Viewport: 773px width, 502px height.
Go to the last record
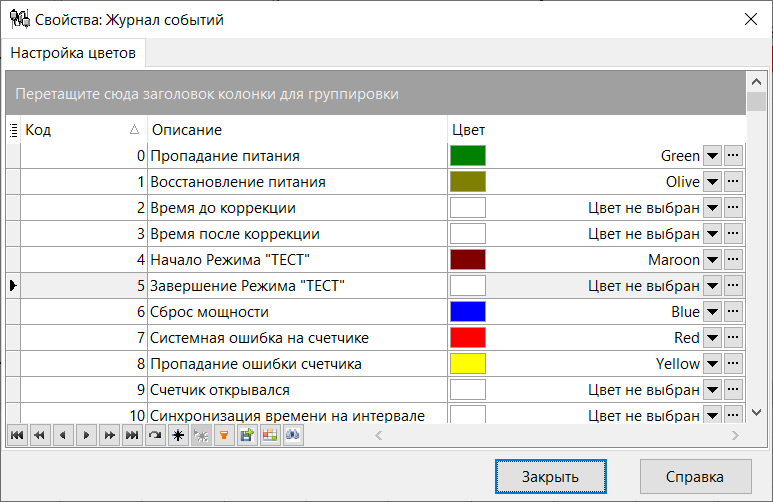click(x=132, y=435)
